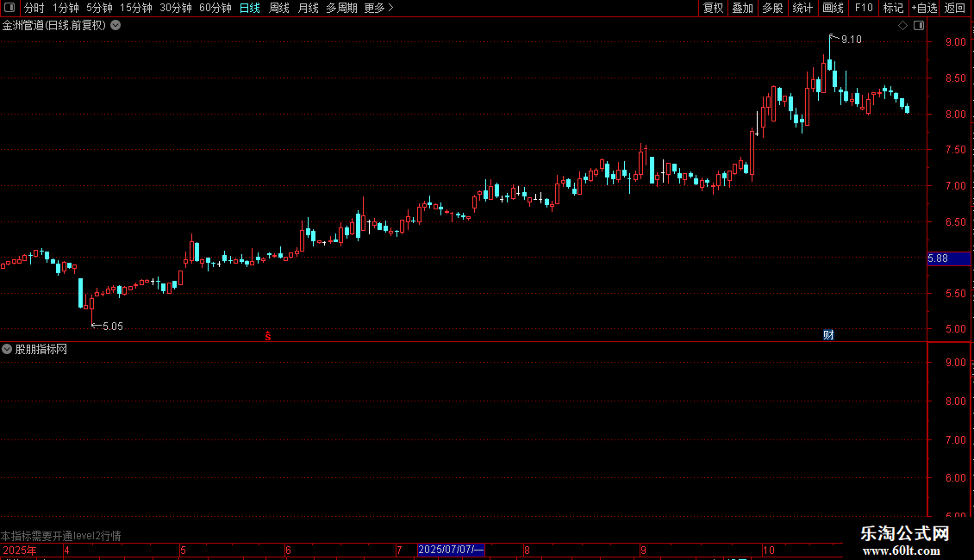Click month 9 on time axis
Viewport: 974px width, 560px height.
[643, 550]
